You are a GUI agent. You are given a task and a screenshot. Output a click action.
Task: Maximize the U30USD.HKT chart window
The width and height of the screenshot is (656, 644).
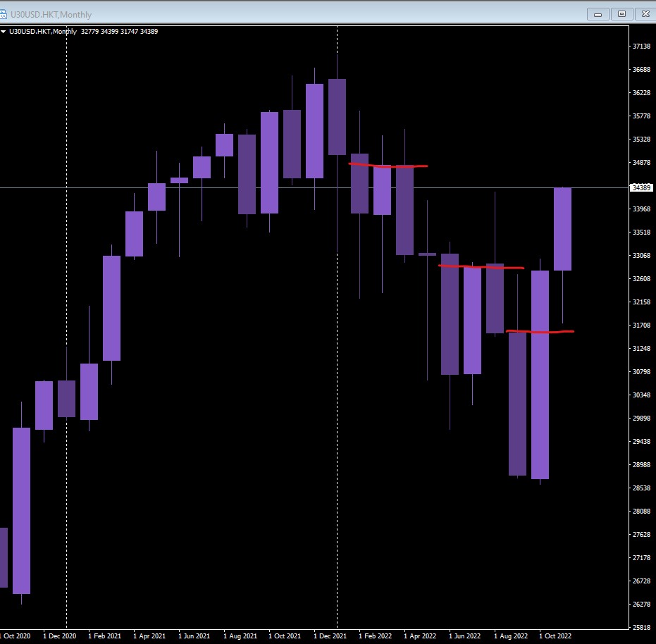621,14
